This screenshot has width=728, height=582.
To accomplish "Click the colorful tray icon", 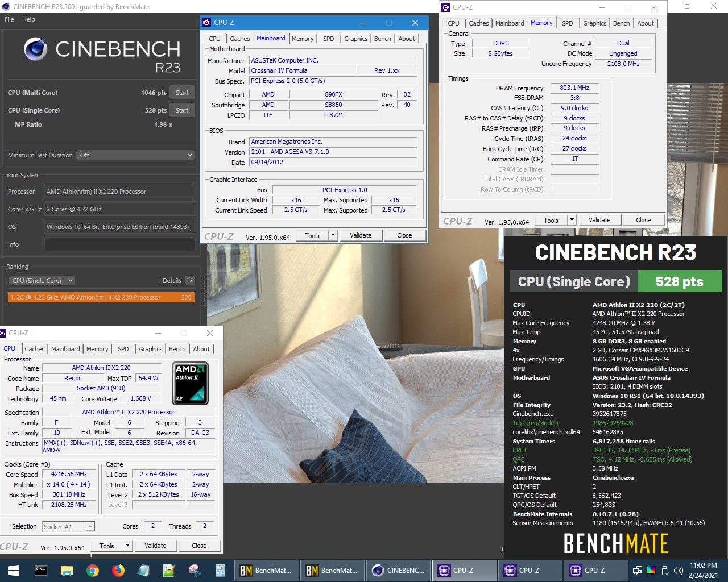I will (x=651, y=570).
